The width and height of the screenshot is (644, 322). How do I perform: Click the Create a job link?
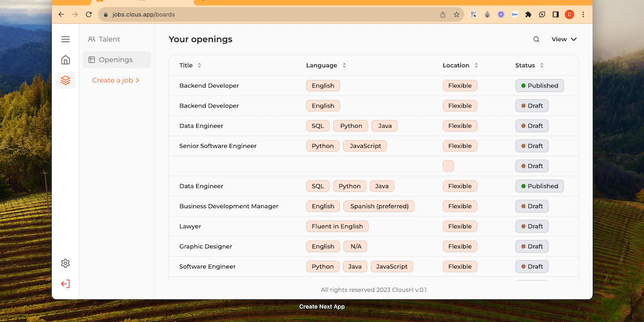point(116,80)
